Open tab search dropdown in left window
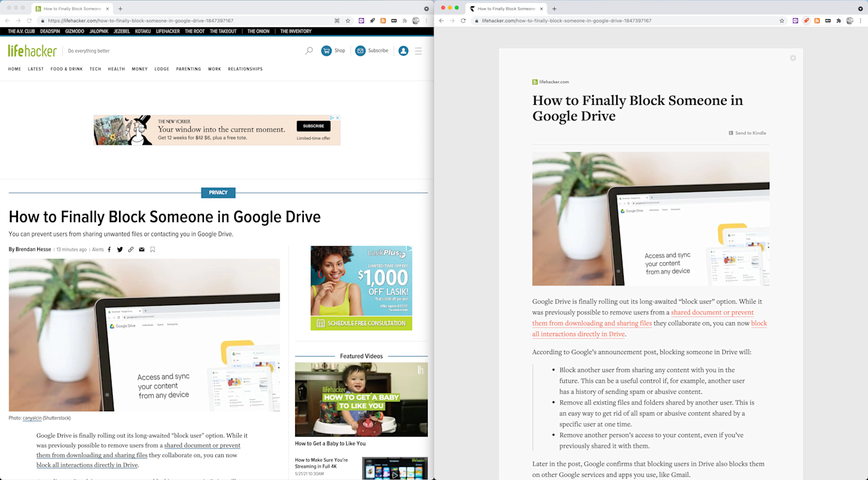868x480 pixels. 427,9
